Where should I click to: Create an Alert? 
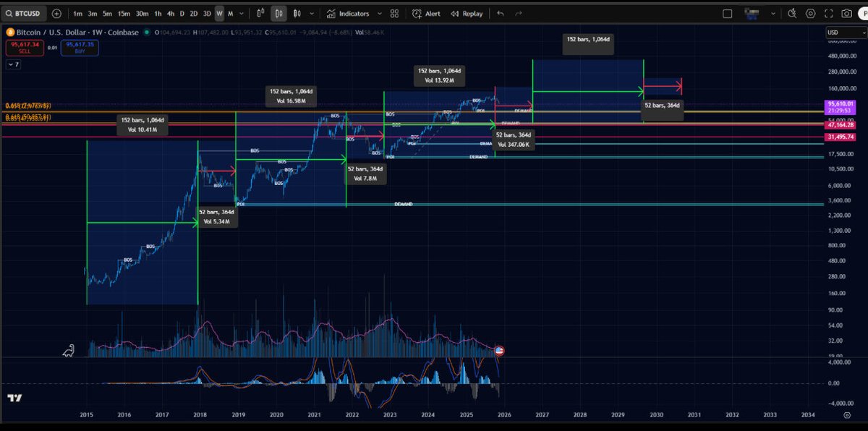click(x=426, y=14)
